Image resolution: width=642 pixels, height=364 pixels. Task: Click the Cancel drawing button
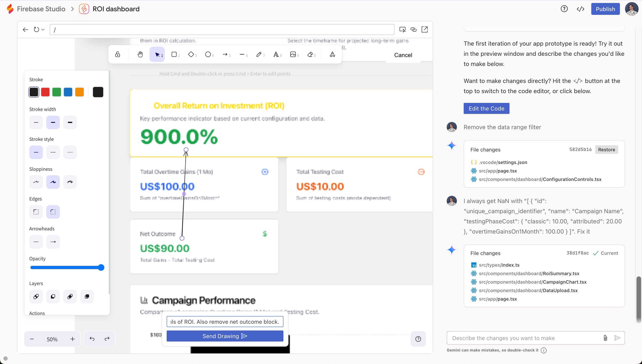click(403, 55)
